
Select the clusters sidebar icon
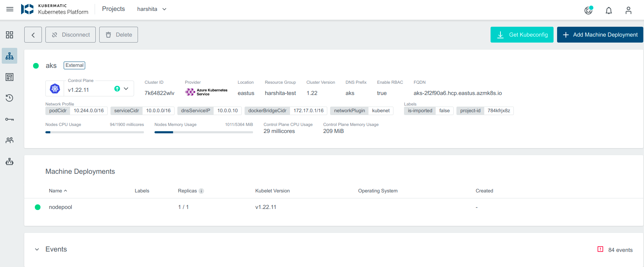(x=10, y=56)
